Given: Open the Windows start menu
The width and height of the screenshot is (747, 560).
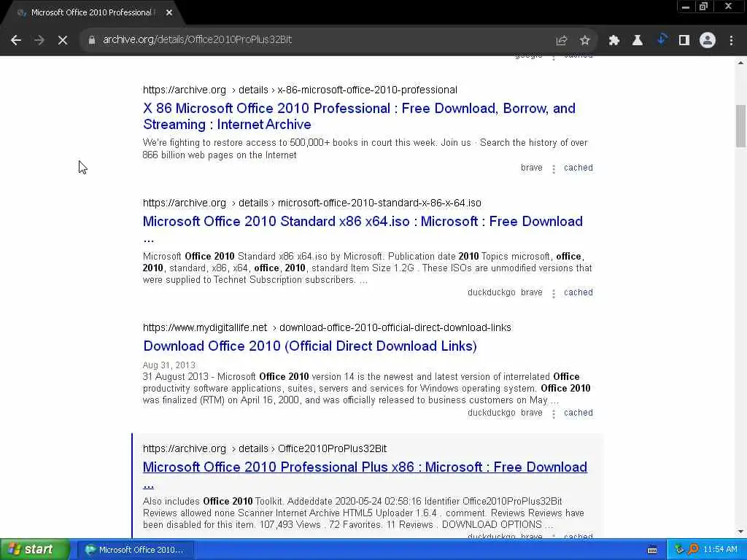Looking at the screenshot, I should pyautogui.click(x=34, y=550).
